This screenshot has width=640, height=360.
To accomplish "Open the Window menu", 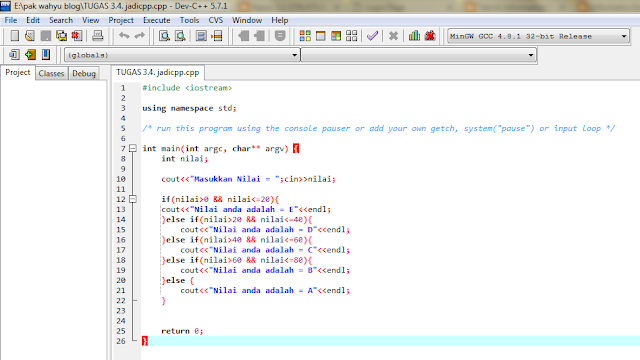I will click(x=247, y=20).
